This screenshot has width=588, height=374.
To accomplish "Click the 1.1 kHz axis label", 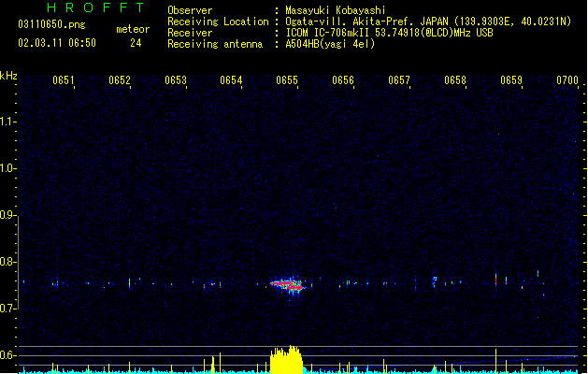I will [7, 122].
